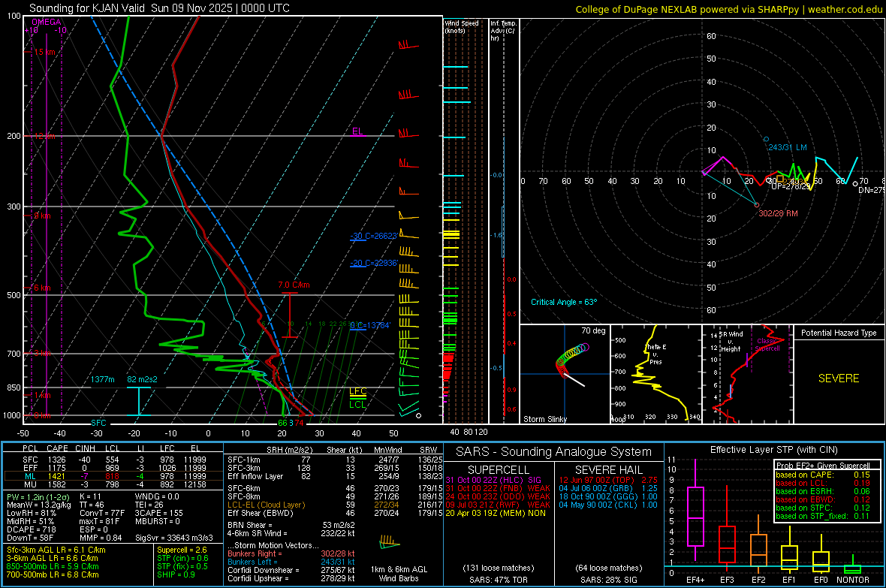Click the DCAPE = 718 value
This screenshot has width=886, height=588.
tap(31, 529)
